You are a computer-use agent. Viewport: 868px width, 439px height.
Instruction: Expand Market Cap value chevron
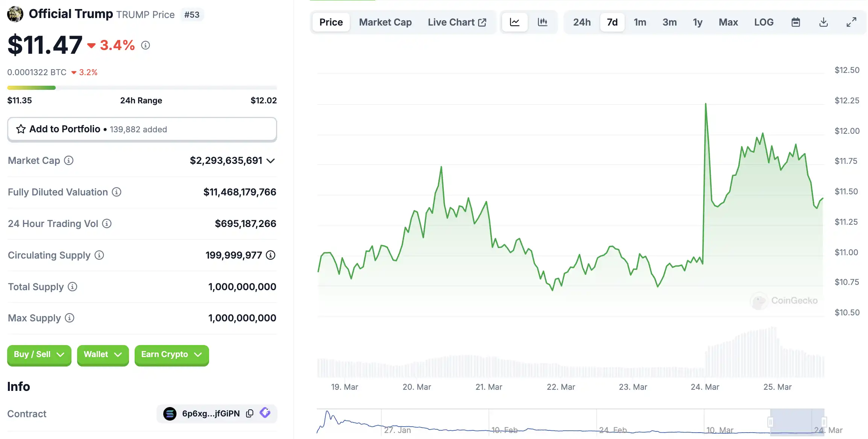[x=270, y=161]
